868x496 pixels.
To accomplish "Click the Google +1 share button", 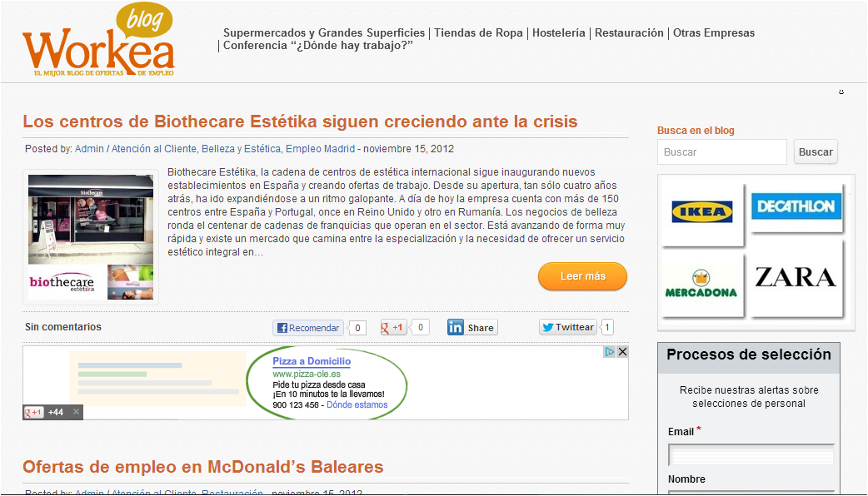I will pos(393,327).
